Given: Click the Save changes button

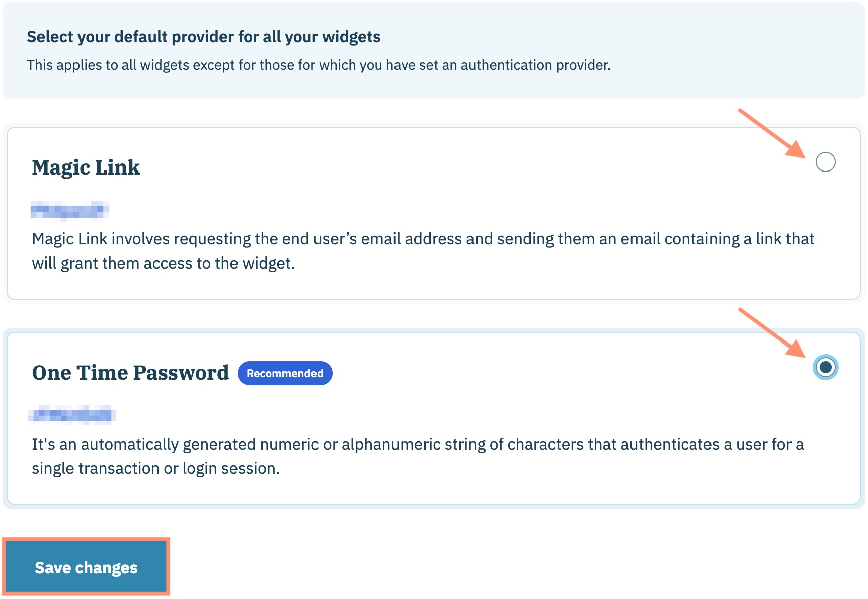Looking at the screenshot, I should tap(86, 567).
